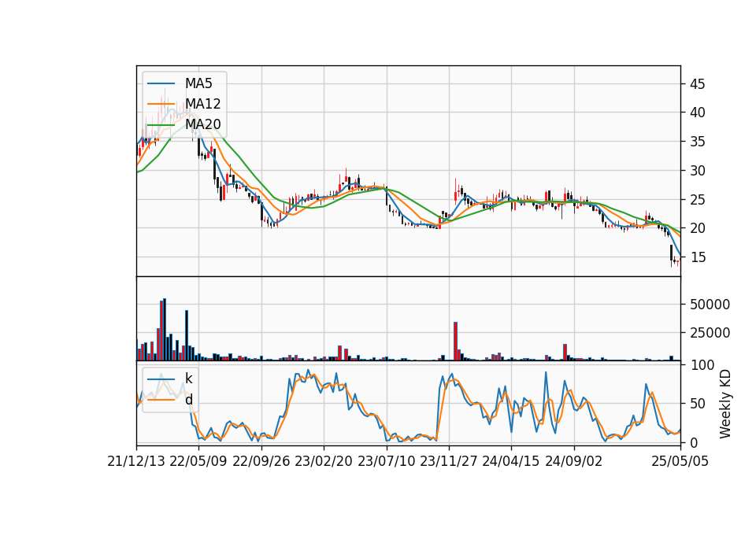This screenshot has height=543, width=756.
Task: Click the 23/07/10 date tick label
Action: 386,461
